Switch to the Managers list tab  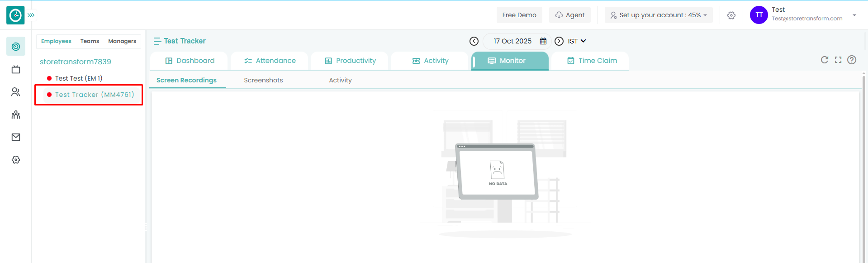(122, 41)
